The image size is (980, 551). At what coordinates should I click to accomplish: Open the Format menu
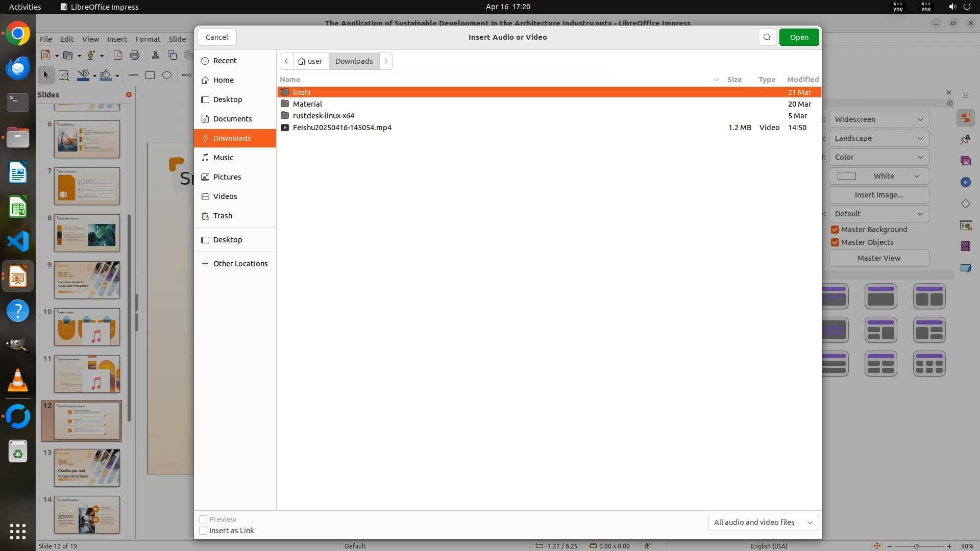point(148,39)
